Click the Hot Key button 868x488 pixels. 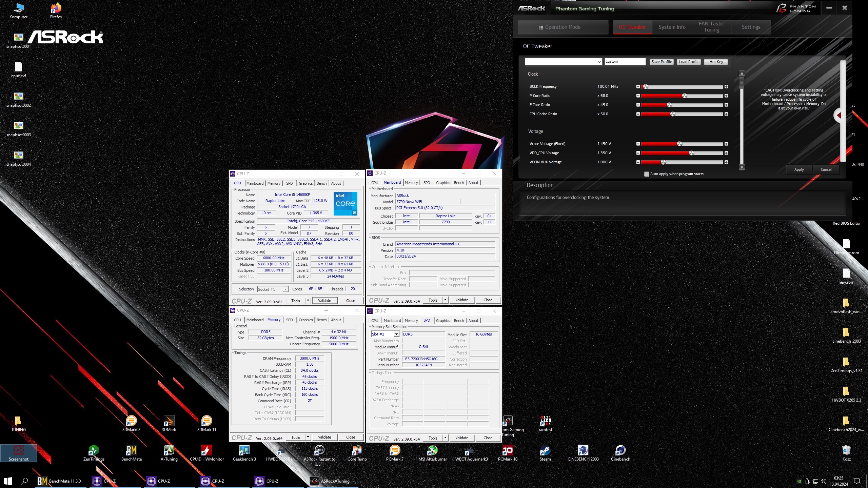(716, 62)
